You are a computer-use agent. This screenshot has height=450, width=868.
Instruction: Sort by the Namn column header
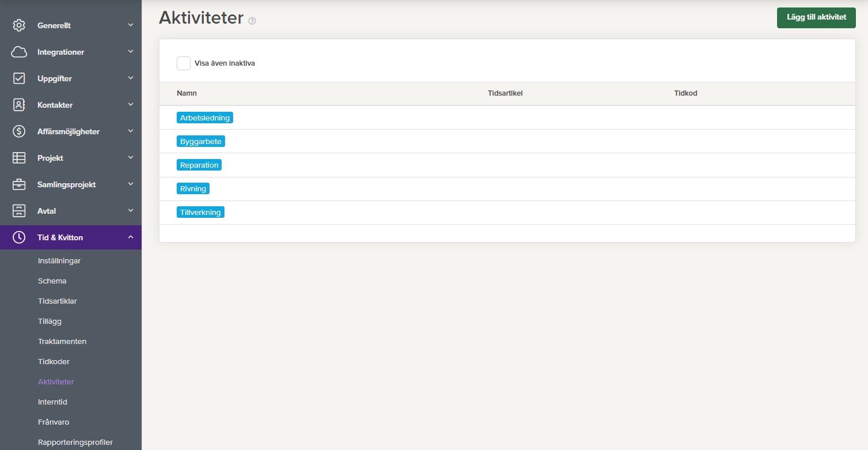click(x=186, y=93)
